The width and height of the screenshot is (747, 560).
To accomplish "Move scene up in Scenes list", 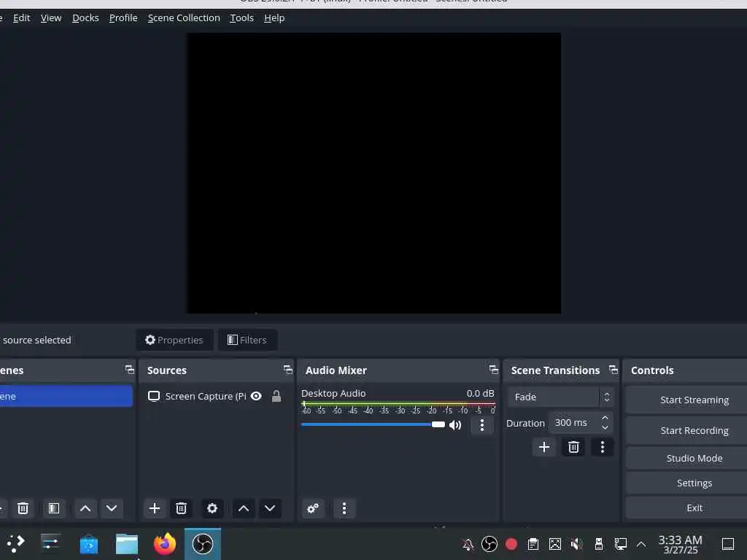I will click(85, 508).
